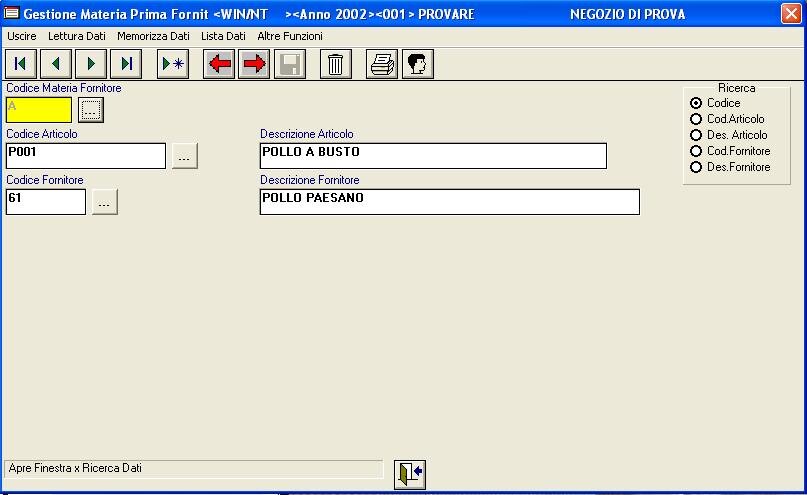The image size is (807, 495).
Task: Click the new record asterisk button
Action: [173, 64]
